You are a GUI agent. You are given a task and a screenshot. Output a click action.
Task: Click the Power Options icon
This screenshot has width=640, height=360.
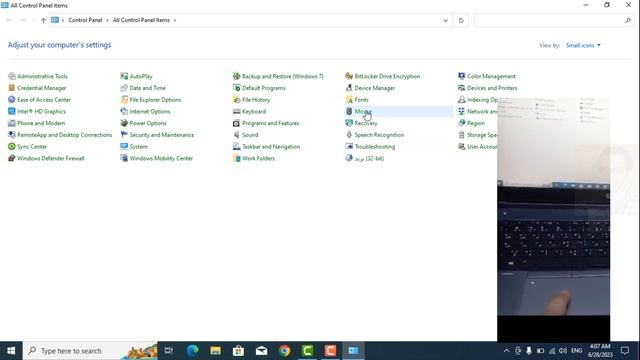(x=124, y=123)
